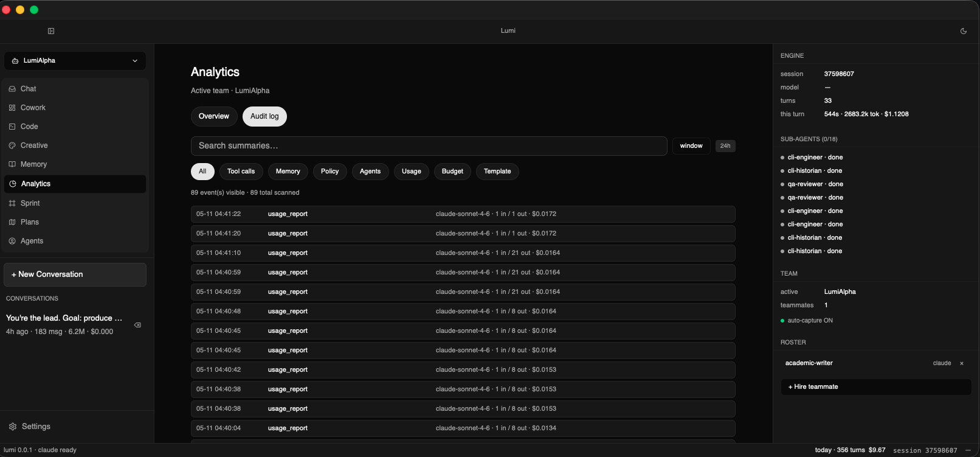Expand the LumiAlpha team dropdown
Screen dimensions: 980x457
pos(75,61)
